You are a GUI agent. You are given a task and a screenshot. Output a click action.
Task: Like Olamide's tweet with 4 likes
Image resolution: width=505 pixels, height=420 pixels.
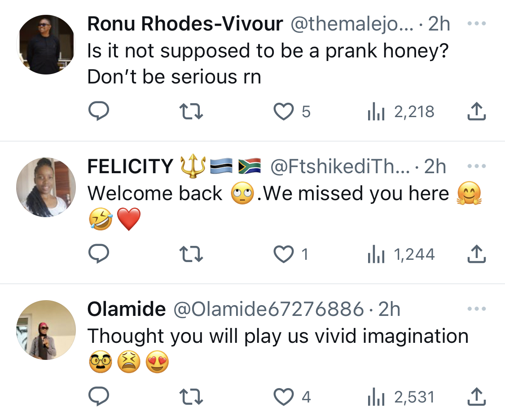(x=283, y=397)
